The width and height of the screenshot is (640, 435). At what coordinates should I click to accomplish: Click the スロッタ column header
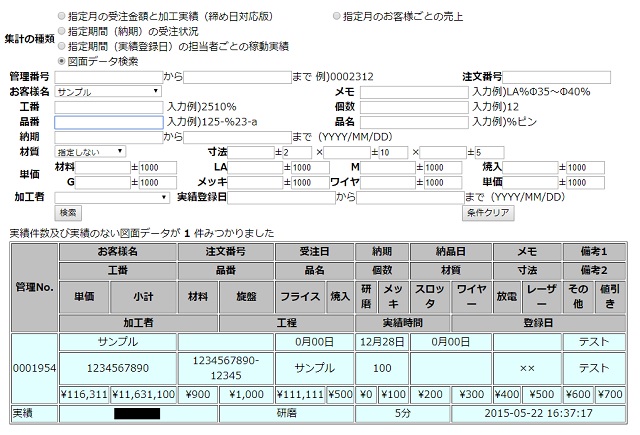[x=430, y=297]
